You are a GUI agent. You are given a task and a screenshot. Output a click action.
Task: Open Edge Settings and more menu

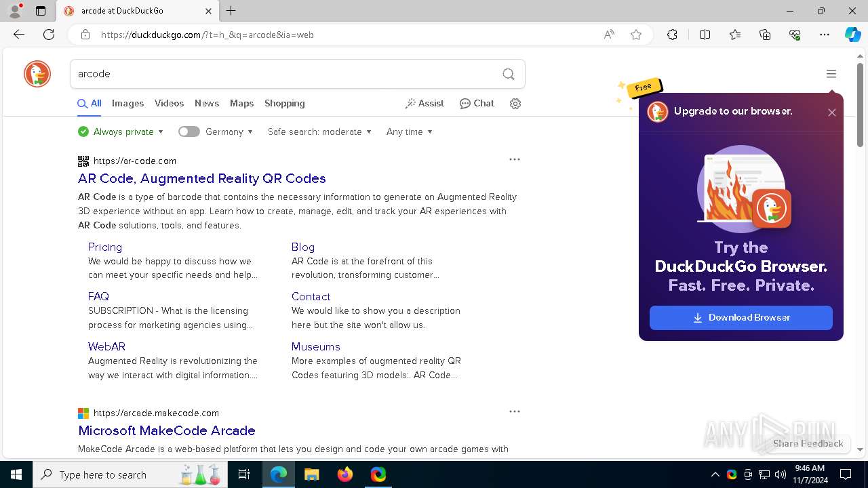(825, 35)
